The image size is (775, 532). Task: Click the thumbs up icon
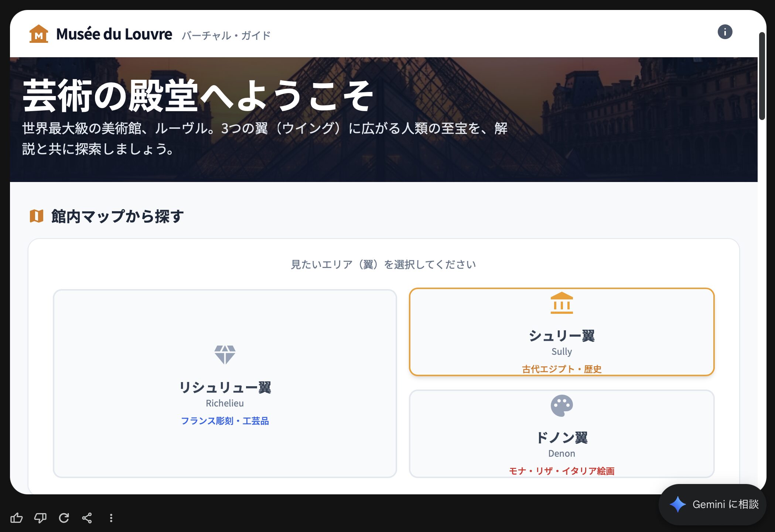[x=17, y=518]
